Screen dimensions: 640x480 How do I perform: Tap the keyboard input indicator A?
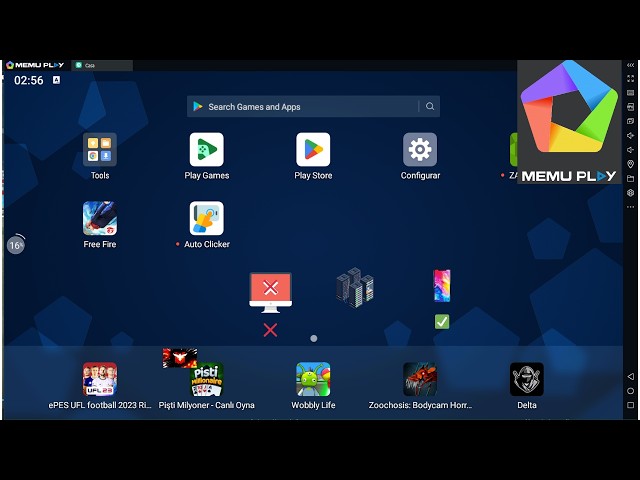click(x=56, y=80)
